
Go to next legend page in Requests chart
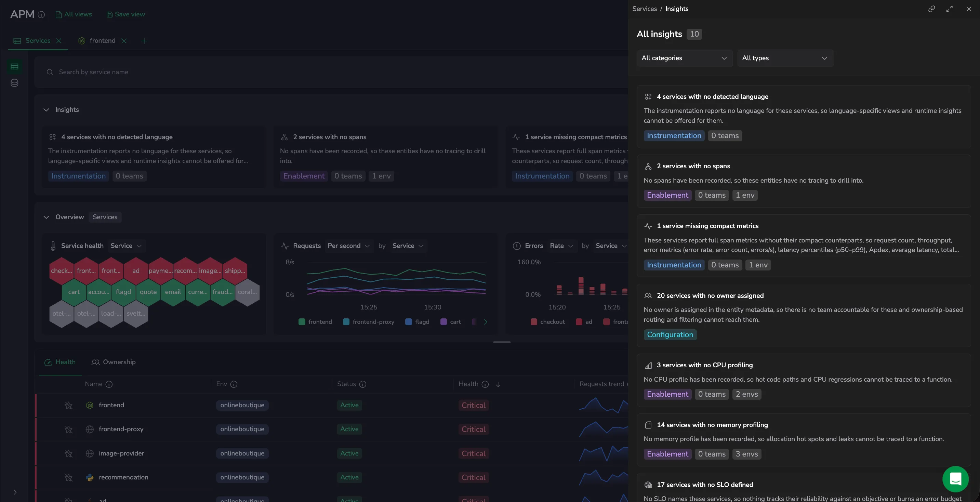pyautogui.click(x=485, y=322)
